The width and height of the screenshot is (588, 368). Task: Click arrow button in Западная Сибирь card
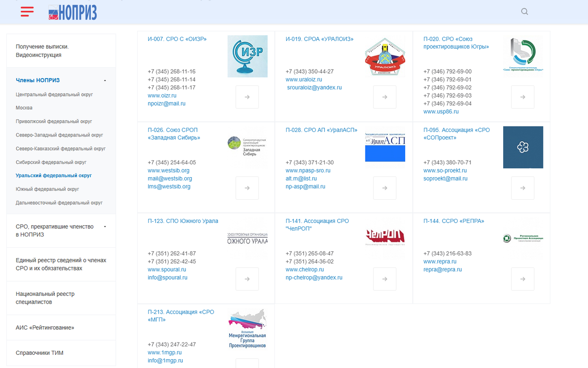247,188
